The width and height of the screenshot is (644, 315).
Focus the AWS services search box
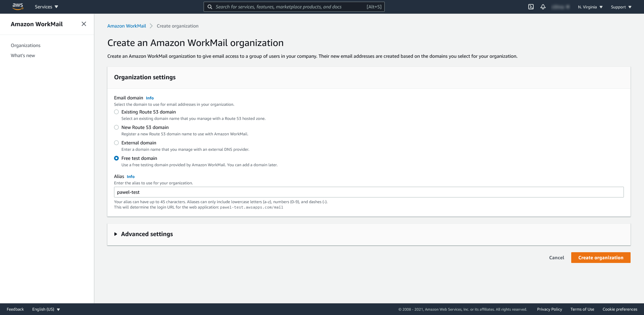tap(294, 7)
